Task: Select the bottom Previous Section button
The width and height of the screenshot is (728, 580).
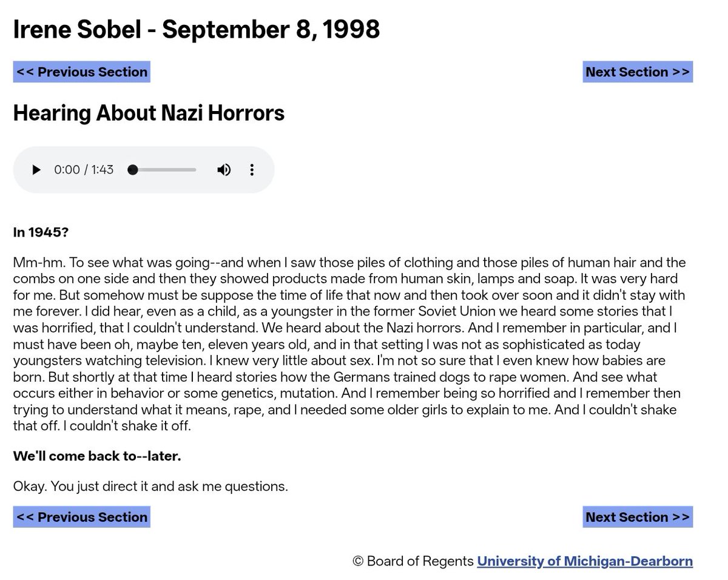Action: click(82, 517)
